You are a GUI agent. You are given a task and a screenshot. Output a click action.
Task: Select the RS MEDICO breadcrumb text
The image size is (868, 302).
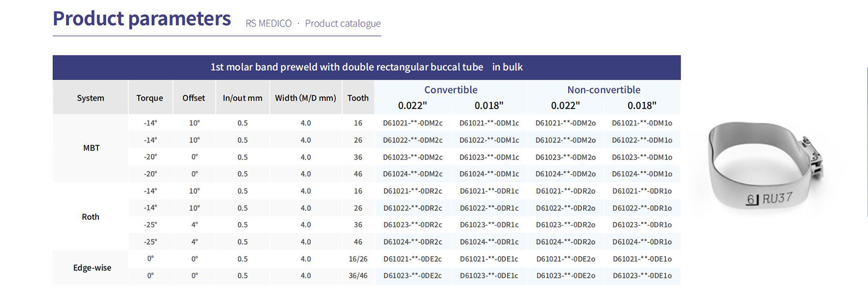click(268, 23)
